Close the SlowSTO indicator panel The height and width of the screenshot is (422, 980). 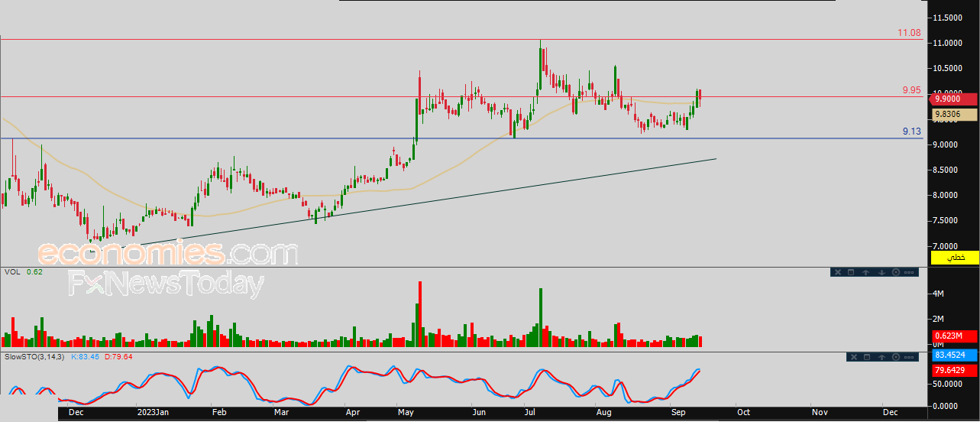(854, 357)
